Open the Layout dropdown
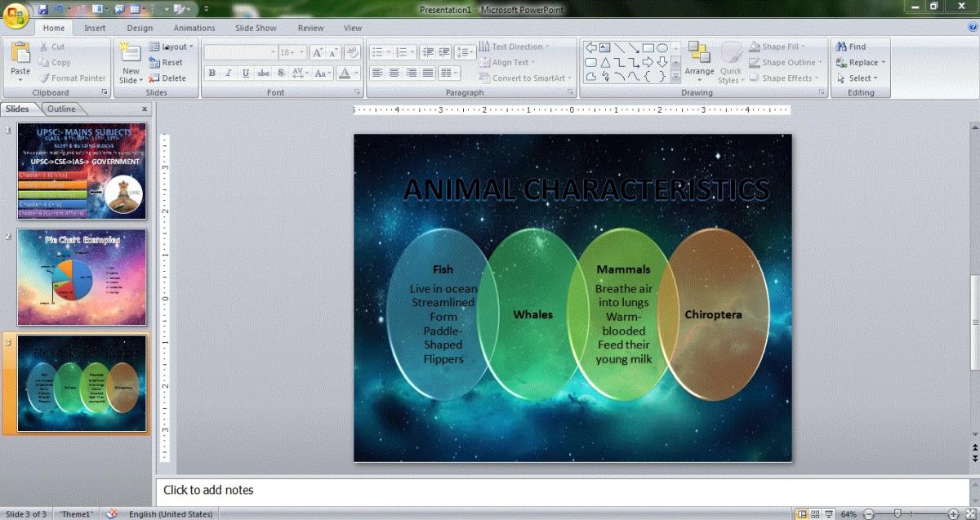Screen dimensions: 980x520 (171, 47)
